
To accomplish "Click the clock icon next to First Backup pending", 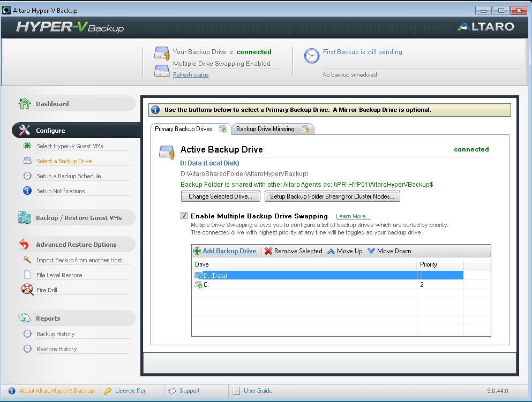I will [311, 56].
